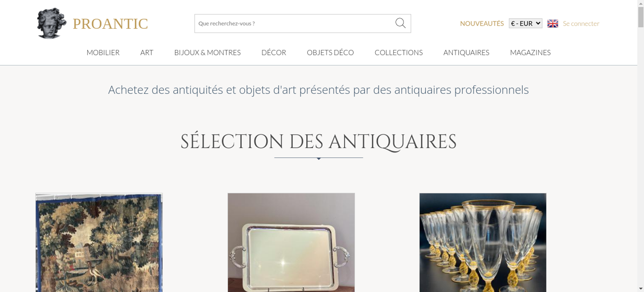Click the Se connecter link
This screenshot has height=292, width=644.
point(581,23)
